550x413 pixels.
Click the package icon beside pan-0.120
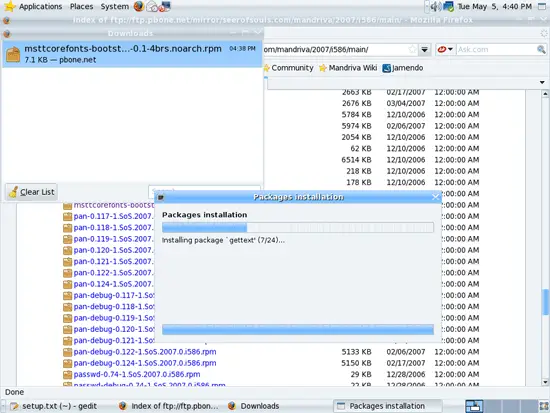coord(67,250)
